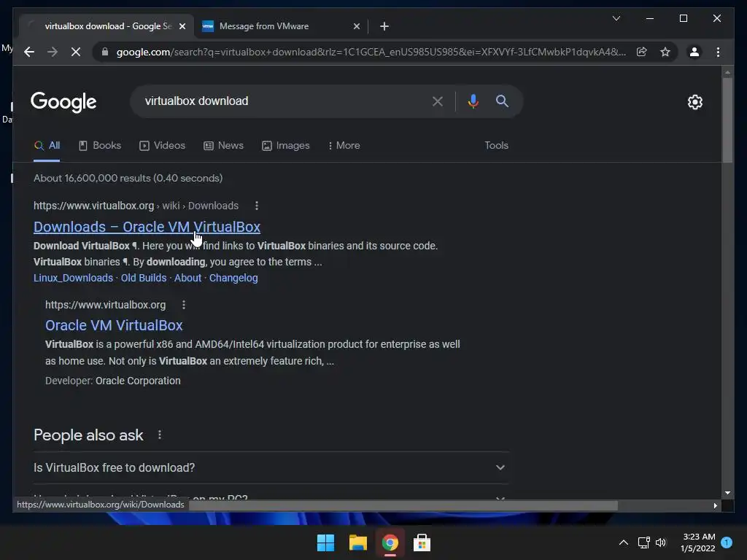Image resolution: width=747 pixels, height=560 pixels.
Task: Show hidden system tray icons
Action: [x=623, y=542]
